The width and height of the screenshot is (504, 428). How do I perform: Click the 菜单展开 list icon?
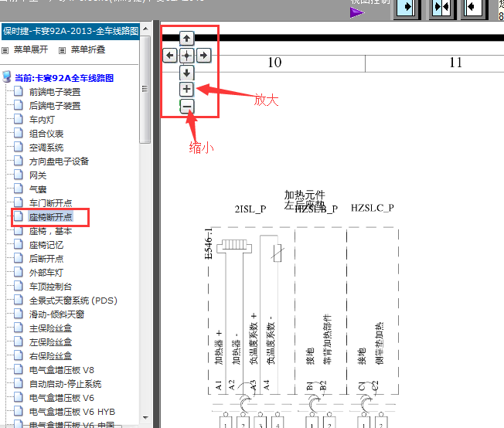coord(5,50)
